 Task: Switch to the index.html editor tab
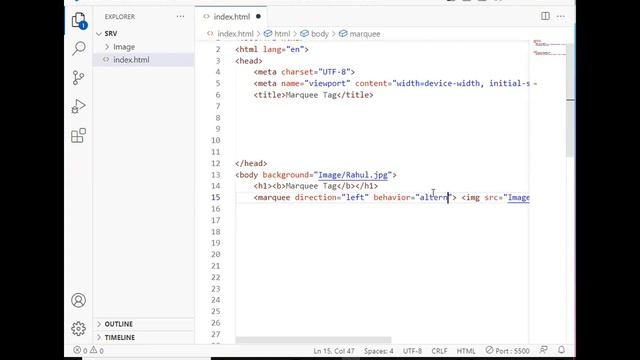(231, 17)
